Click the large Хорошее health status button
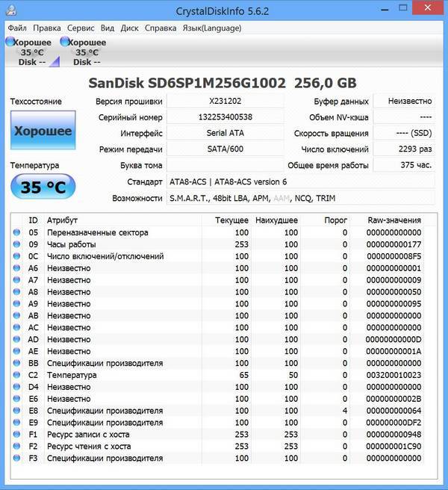 43,130
